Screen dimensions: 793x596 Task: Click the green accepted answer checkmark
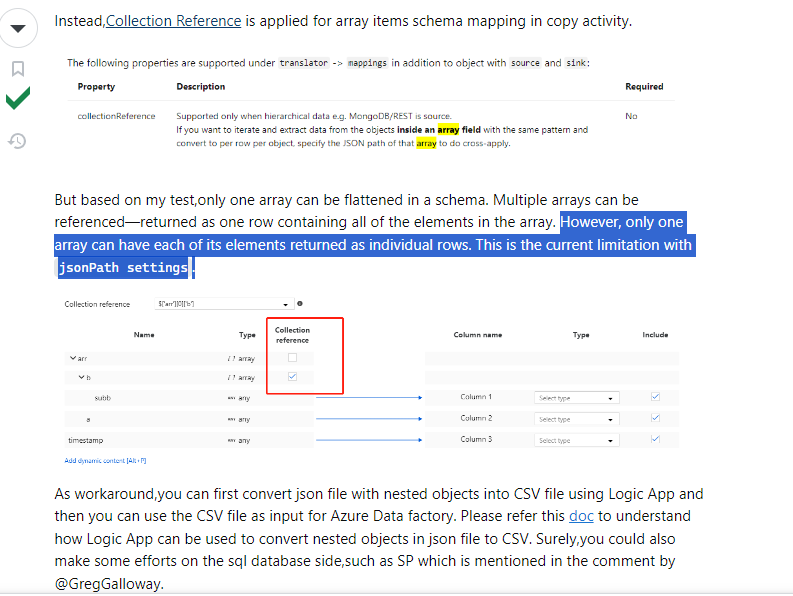pos(18,98)
